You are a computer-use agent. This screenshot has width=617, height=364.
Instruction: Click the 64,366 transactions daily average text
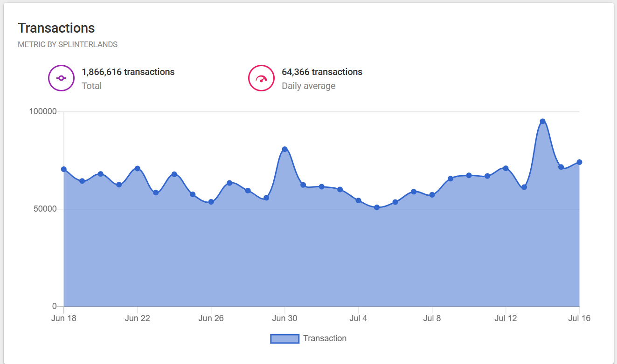pyautogui.click(x=322, y=72)
